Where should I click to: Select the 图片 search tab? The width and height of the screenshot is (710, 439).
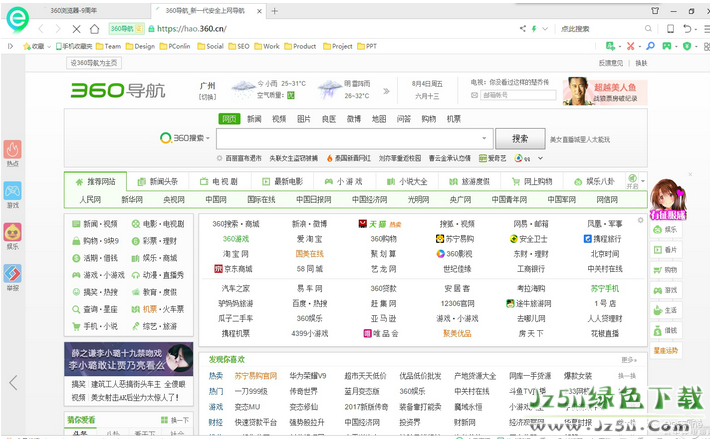(304, 119)
